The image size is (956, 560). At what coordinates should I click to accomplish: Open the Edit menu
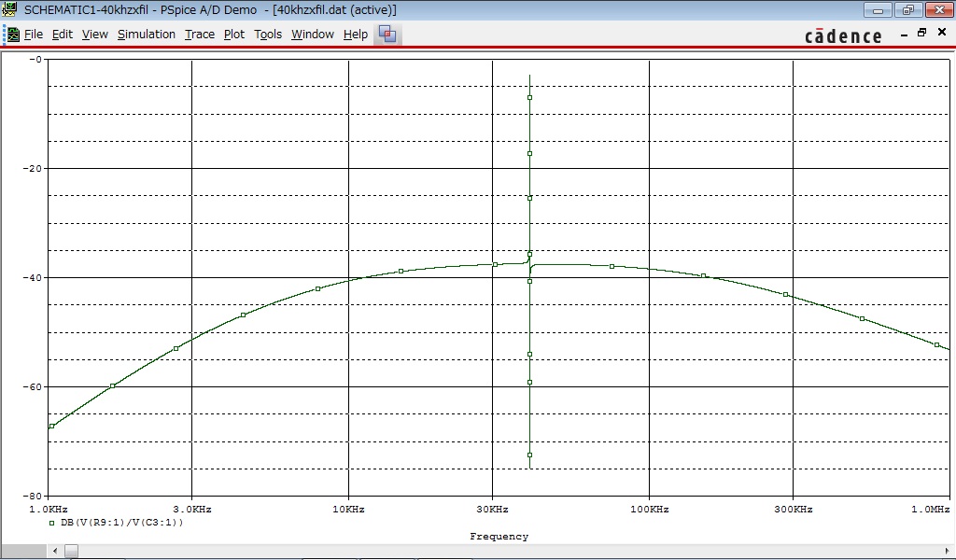point(62,35)
